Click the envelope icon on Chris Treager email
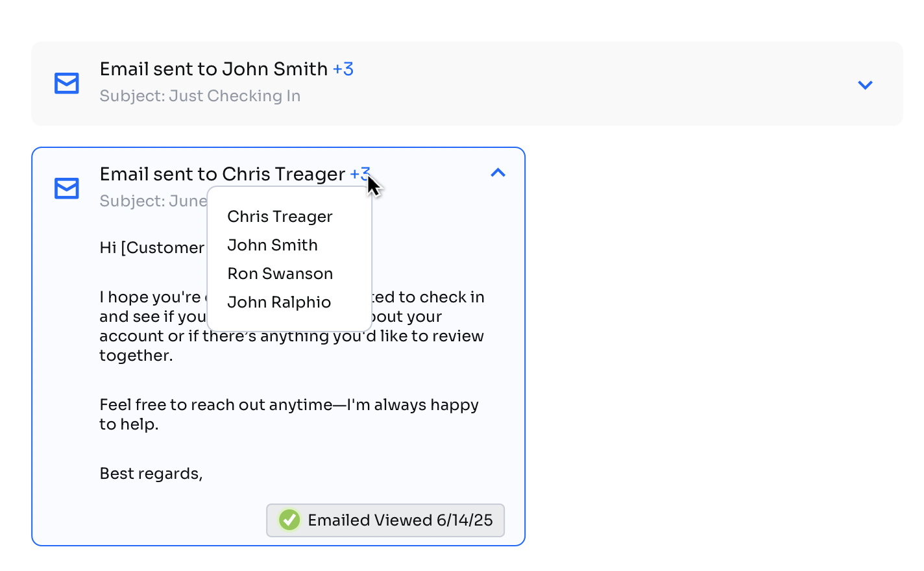924x571 pixels. pyautogui.click(x=67, y=188)
